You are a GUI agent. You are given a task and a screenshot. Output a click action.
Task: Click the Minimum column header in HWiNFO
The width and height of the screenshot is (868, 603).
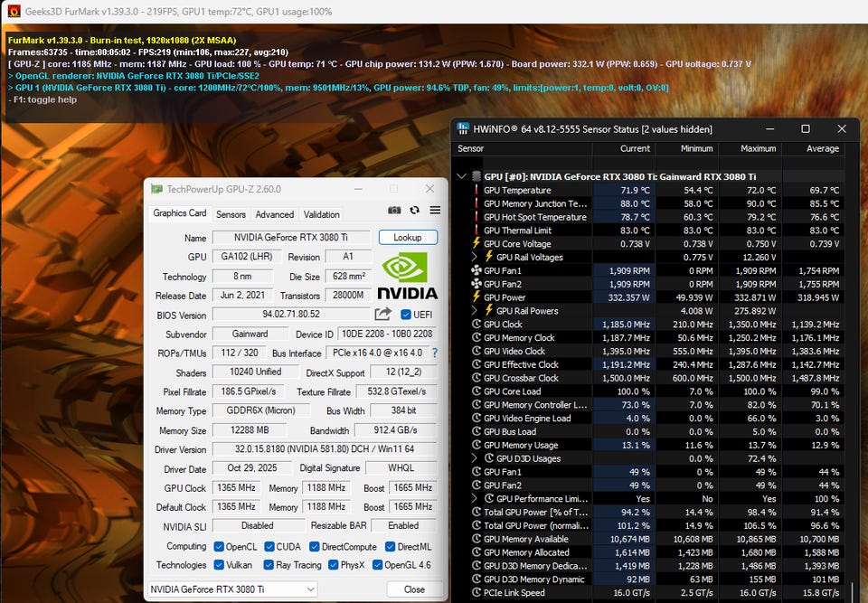click(x=685, y=148)
